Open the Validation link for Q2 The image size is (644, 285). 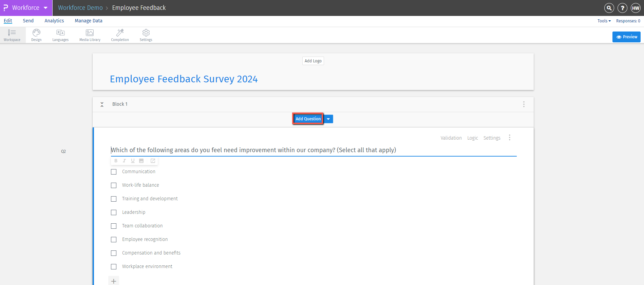pos(451,138)
